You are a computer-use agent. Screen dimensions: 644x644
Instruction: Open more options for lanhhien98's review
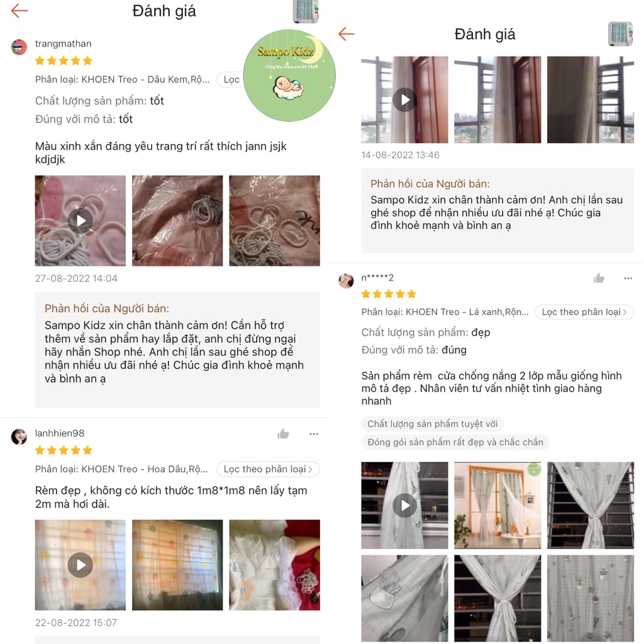point(314,434)
